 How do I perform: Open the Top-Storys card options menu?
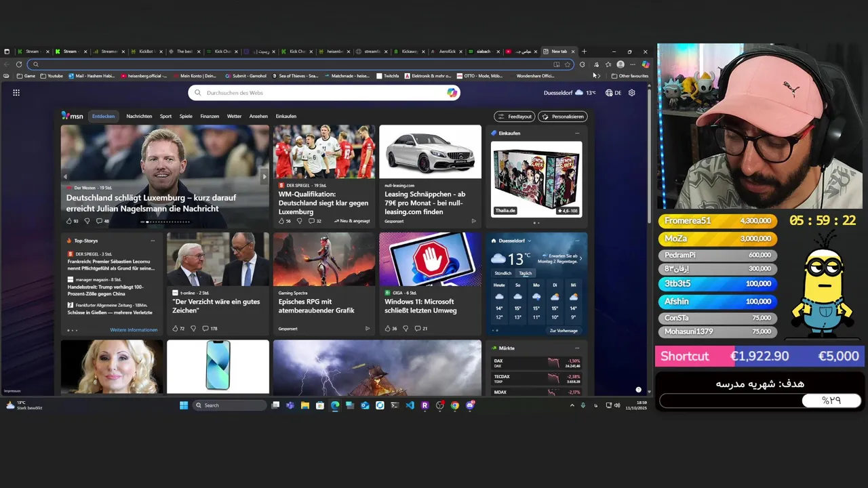[x=153, y=241]
